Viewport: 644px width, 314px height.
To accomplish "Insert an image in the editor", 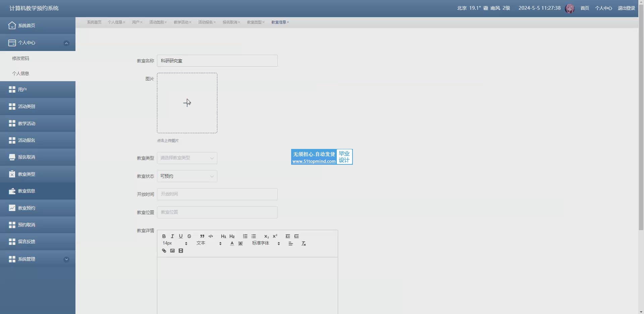I will [172, 251].
